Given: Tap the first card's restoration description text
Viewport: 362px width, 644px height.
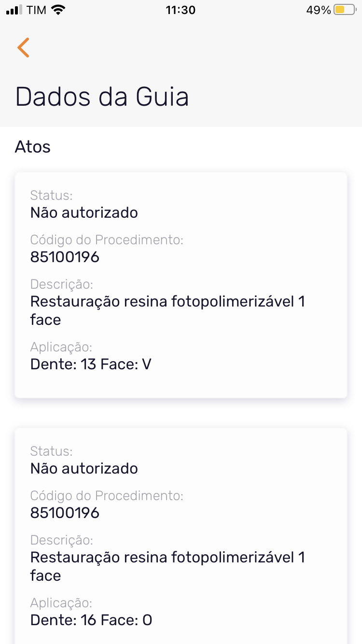Looking at the screenshot, I should coord(167,310).
